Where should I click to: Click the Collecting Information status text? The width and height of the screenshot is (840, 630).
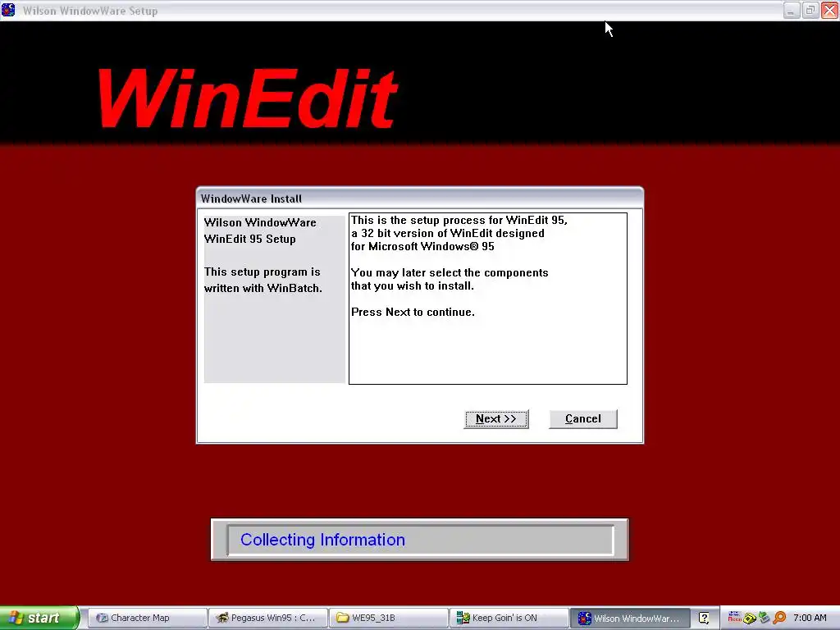coord(322,540)
